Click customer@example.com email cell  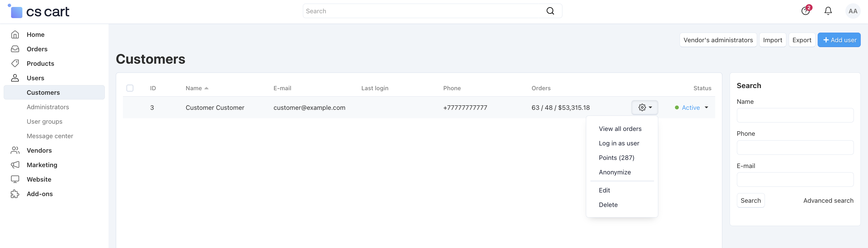309,108
